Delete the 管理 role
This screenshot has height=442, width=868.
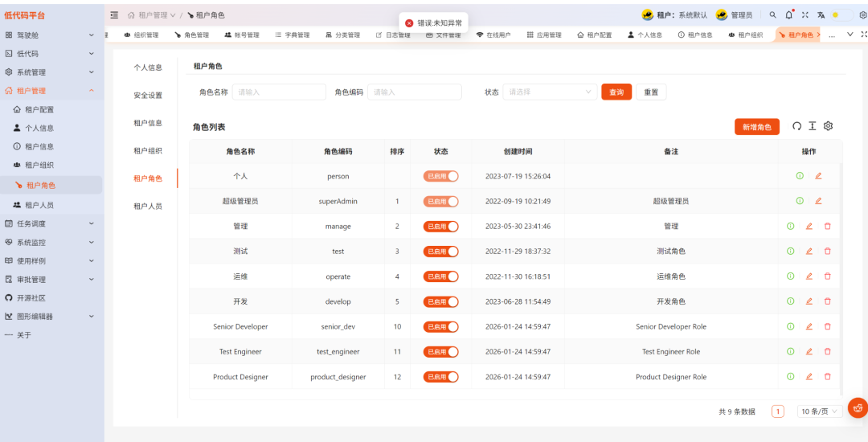click(x=828, y=227)
